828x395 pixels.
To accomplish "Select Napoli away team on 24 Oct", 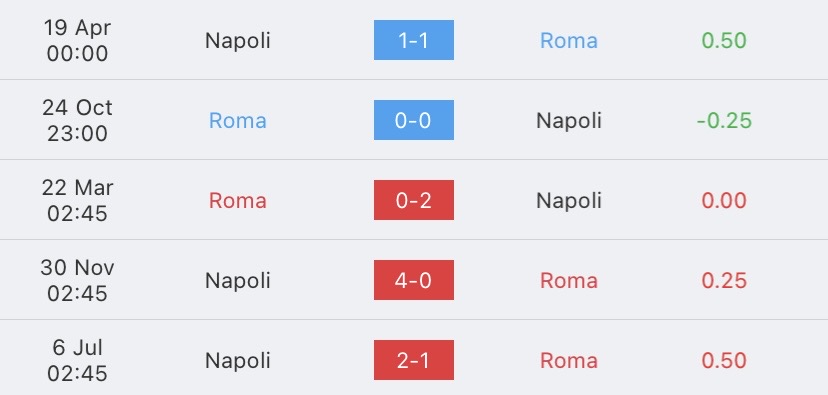I will pyautogui.click(x=569, y=121).
